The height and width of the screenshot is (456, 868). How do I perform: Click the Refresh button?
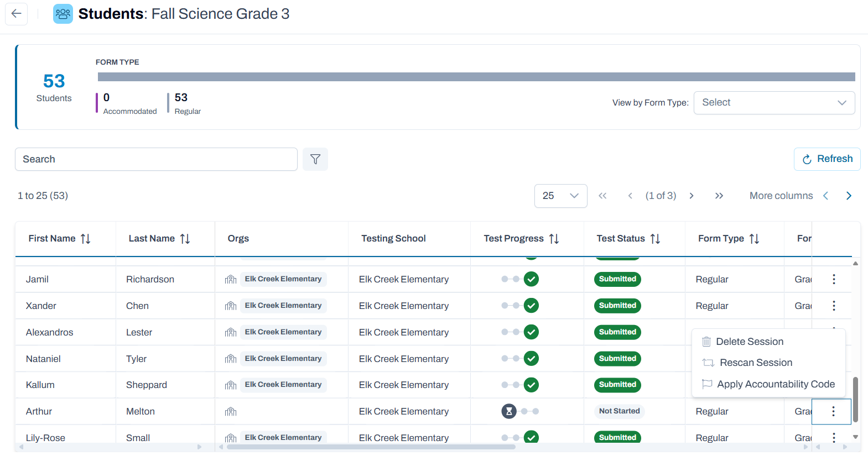827,159
